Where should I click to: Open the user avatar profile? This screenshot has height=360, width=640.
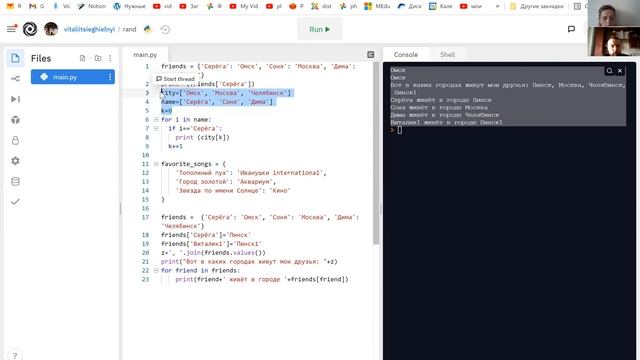tap(51, 29)
